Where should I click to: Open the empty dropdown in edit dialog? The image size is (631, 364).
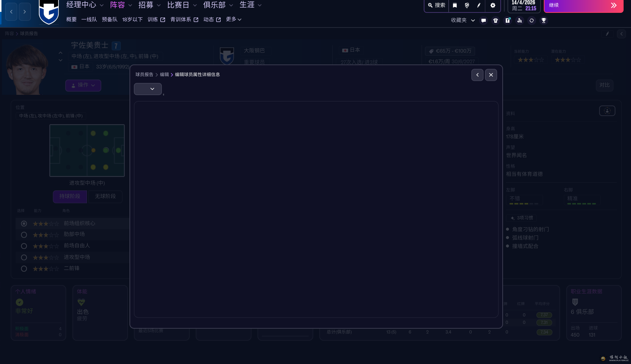point(148,89)
